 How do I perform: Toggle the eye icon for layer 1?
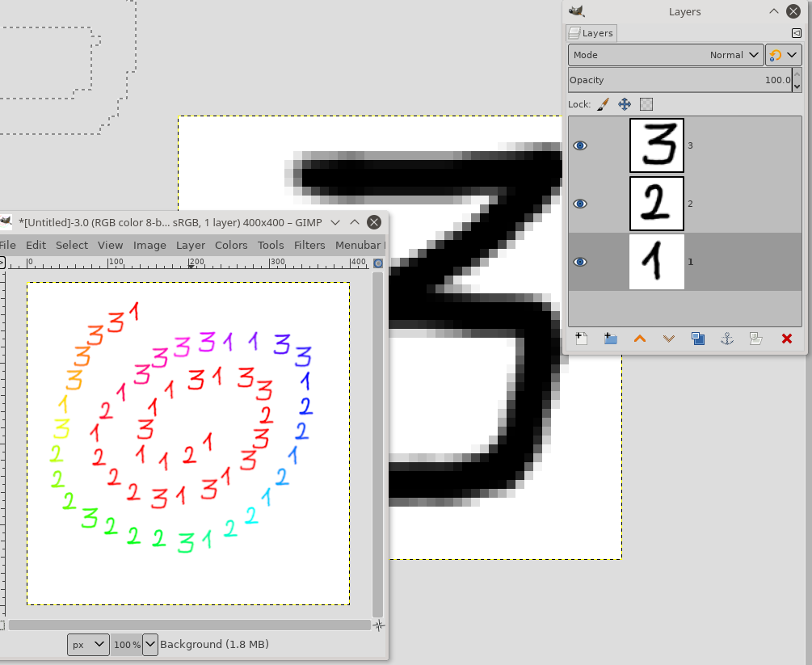pos(580,262)
